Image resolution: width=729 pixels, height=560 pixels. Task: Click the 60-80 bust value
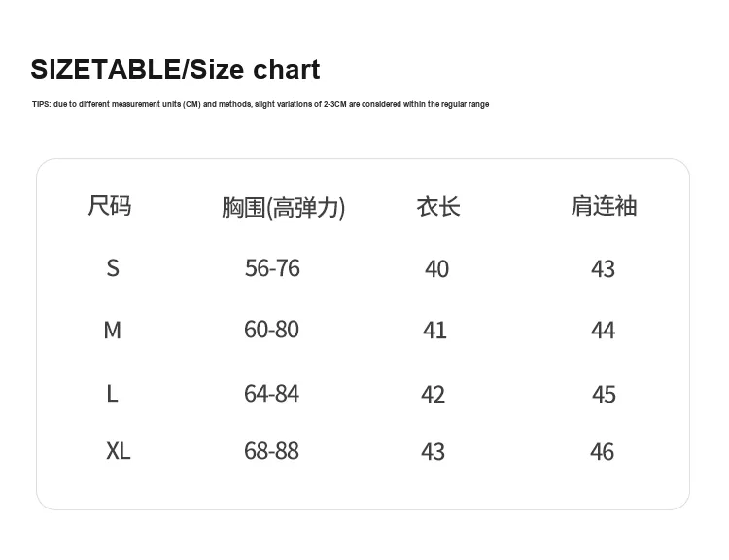[271, 330]
